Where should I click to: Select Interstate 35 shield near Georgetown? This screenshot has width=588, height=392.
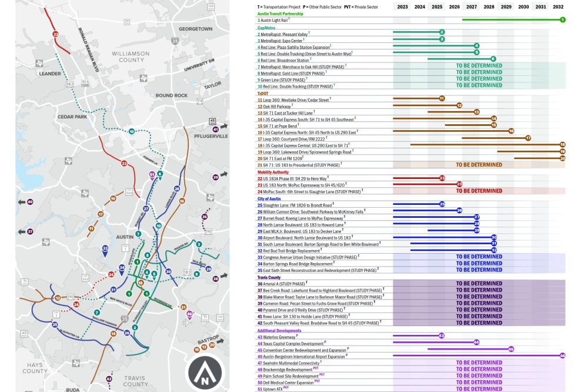click(175, 41)
